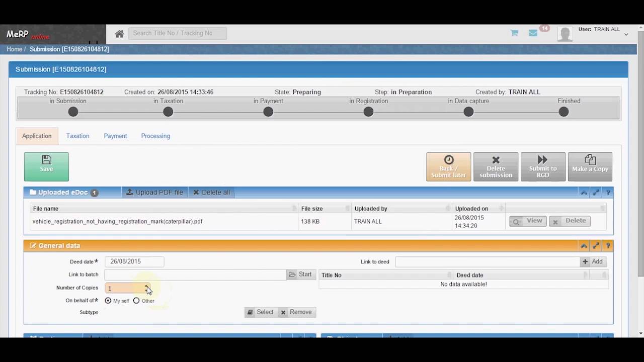
Task: Sort by the Uploaded by column header
Action: click(401, 209)
